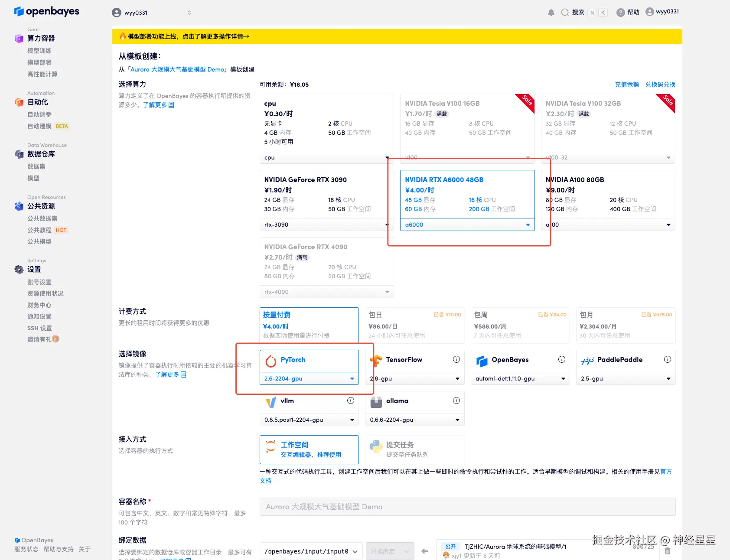730x560 pixels.
Task: Click the OpenBayes logo icon
Action: [19, 11]
